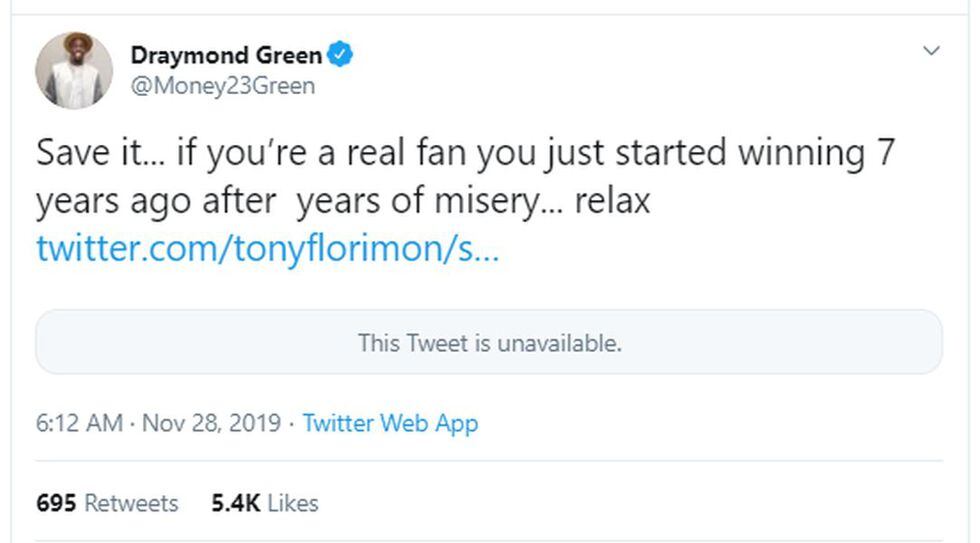Expand the tweet options chevron
This screenshot has height=543, width=980.
931,51
